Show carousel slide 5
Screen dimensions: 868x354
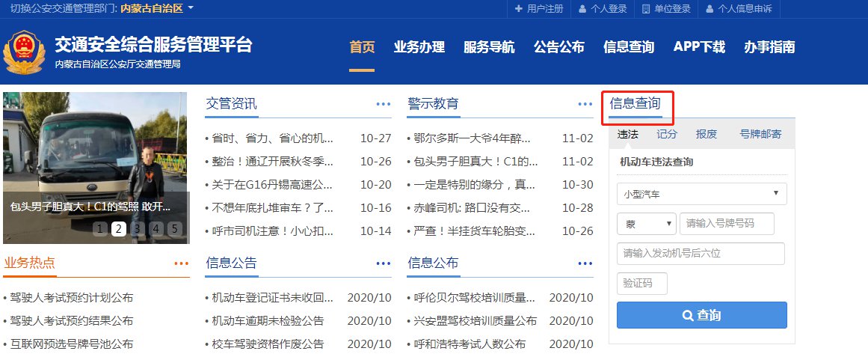click(174, 229)
